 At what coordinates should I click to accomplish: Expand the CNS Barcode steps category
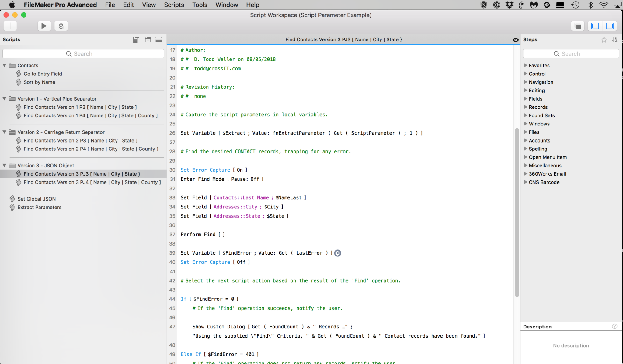click(526, 182)
